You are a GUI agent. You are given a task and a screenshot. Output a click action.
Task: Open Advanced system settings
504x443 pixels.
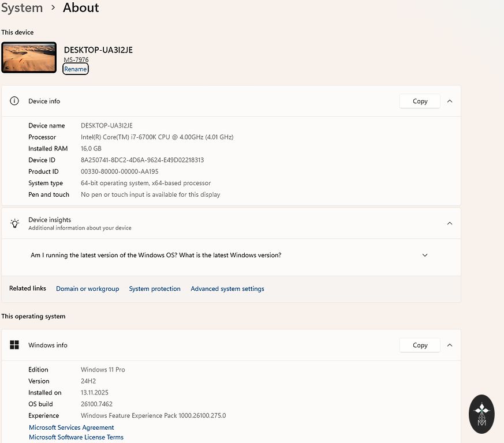click(x=227, y=288)
